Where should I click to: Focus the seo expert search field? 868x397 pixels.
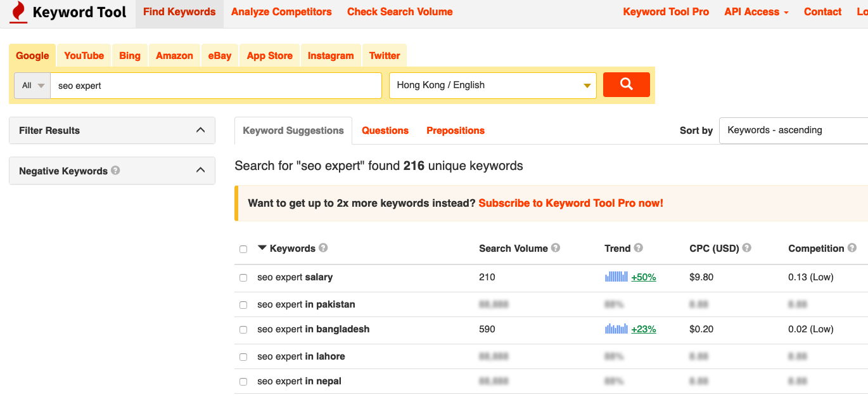tap(216, 86)
